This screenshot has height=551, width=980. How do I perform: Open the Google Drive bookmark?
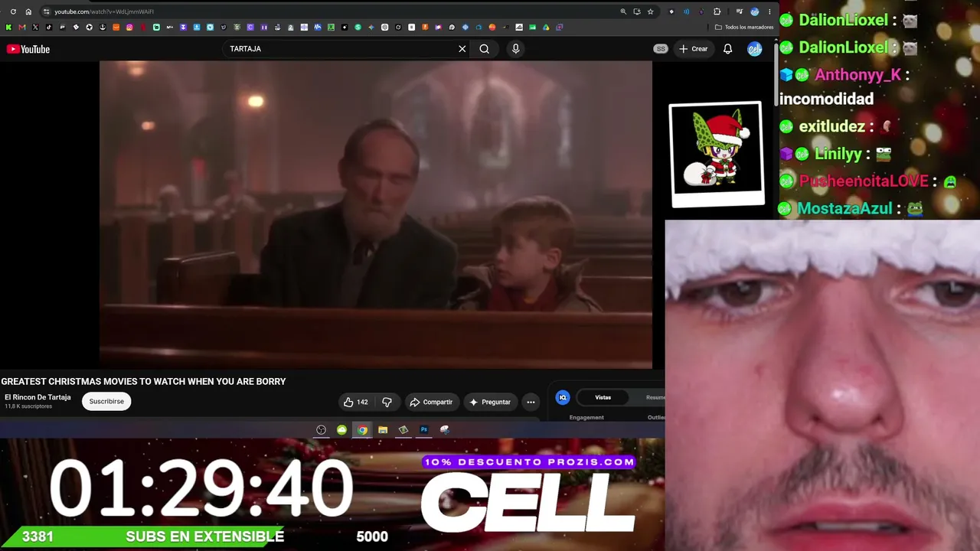(546, 28)
